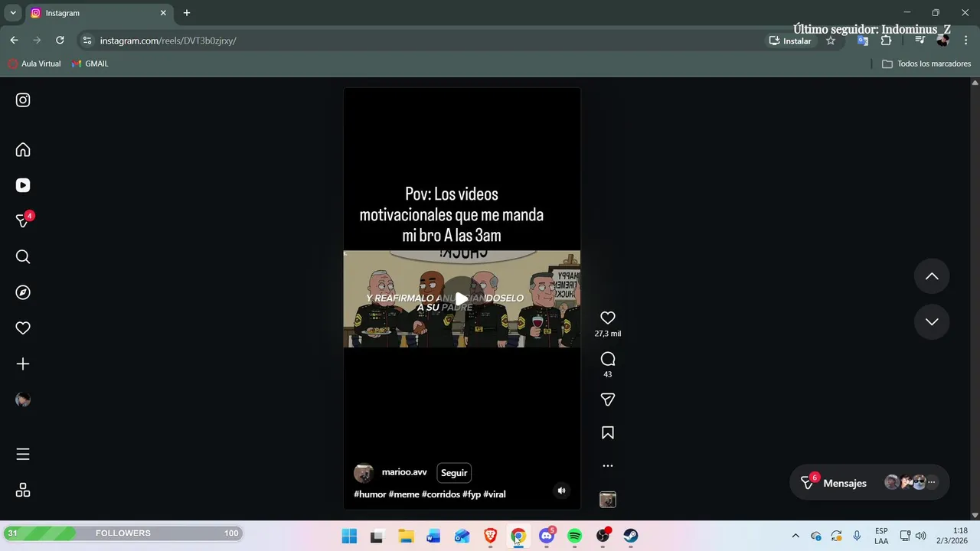980x551 pixels.
Task: Install Instagram app with Instalar button
Action: pyautogui.click(x=790, y=41)
